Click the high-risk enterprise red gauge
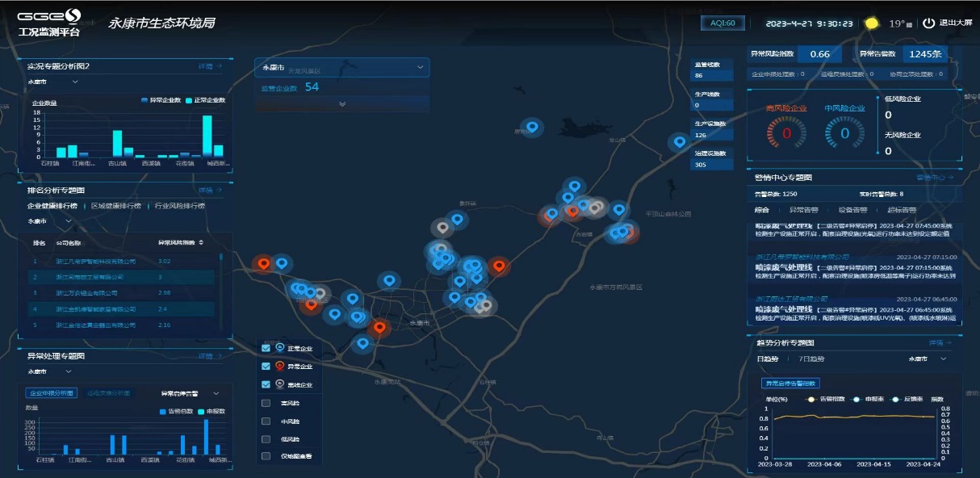 [785, 133]
